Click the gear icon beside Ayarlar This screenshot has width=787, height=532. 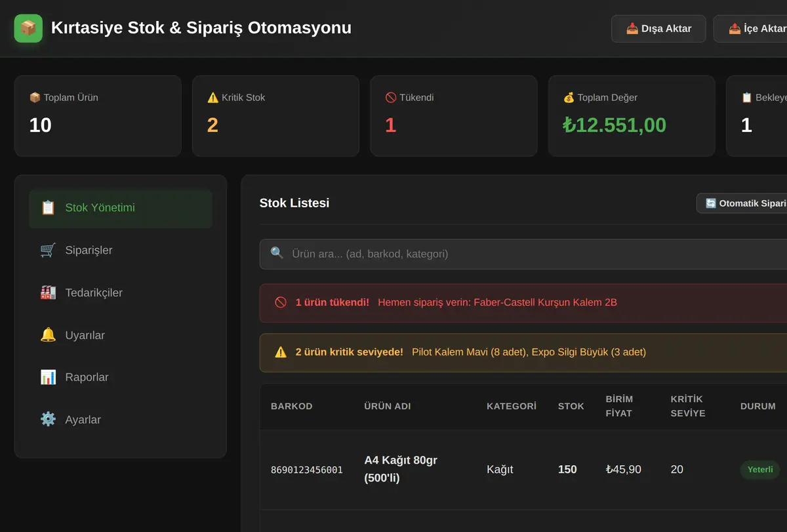48,420
